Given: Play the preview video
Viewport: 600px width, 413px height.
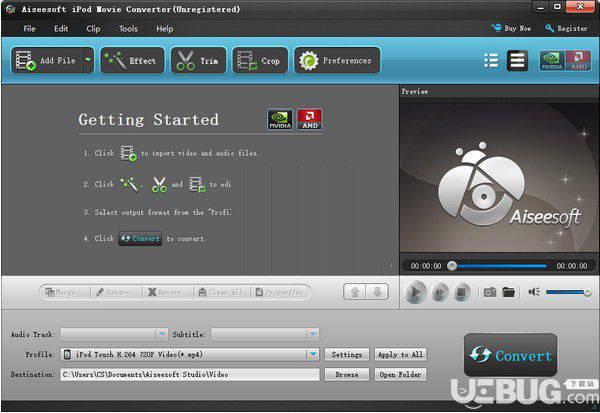Looking at the screenshot, I should [x=416, y=292].
